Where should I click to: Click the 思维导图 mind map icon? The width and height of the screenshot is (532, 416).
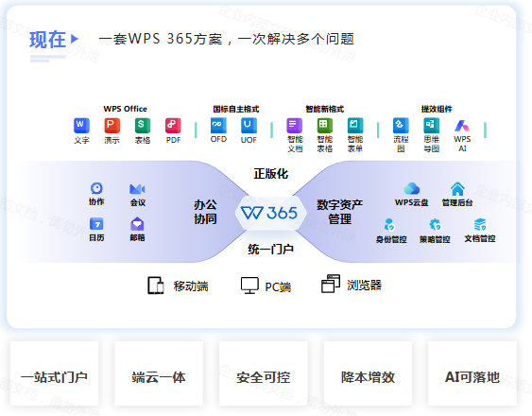click(x=431, y=126)
